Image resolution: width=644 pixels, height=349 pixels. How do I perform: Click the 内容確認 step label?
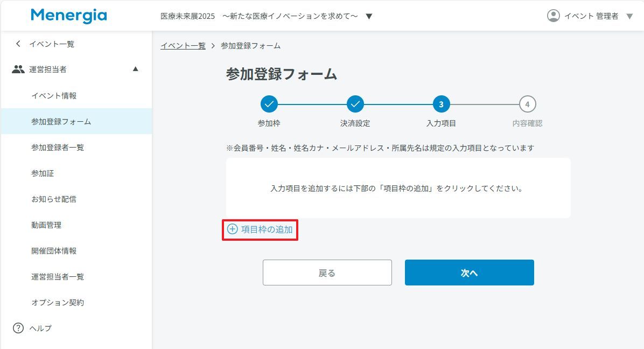[x=527, y=123]
